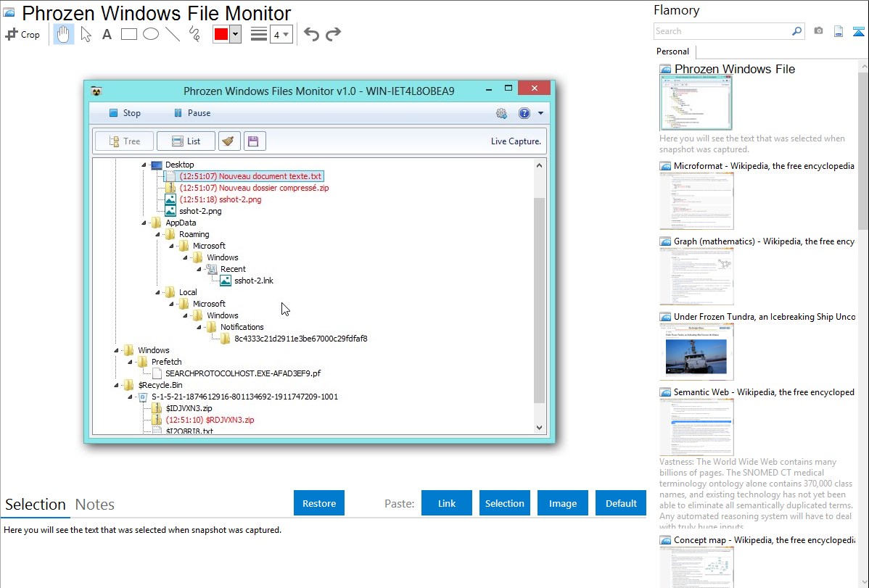Click the Pause capture button
Viewport: 869px width, 588px height.
point(192,113)
